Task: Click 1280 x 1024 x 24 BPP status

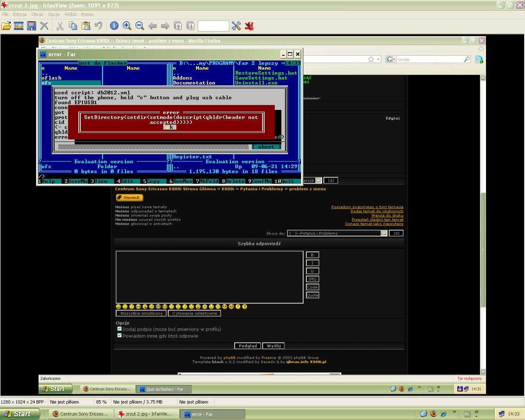Action: (22, 402)
